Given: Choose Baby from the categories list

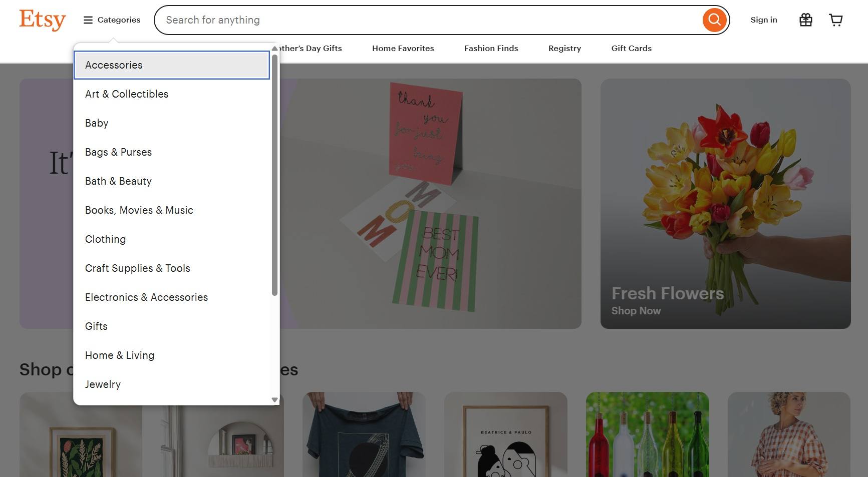Looking at the screenshot, I should tap(172, 123).
